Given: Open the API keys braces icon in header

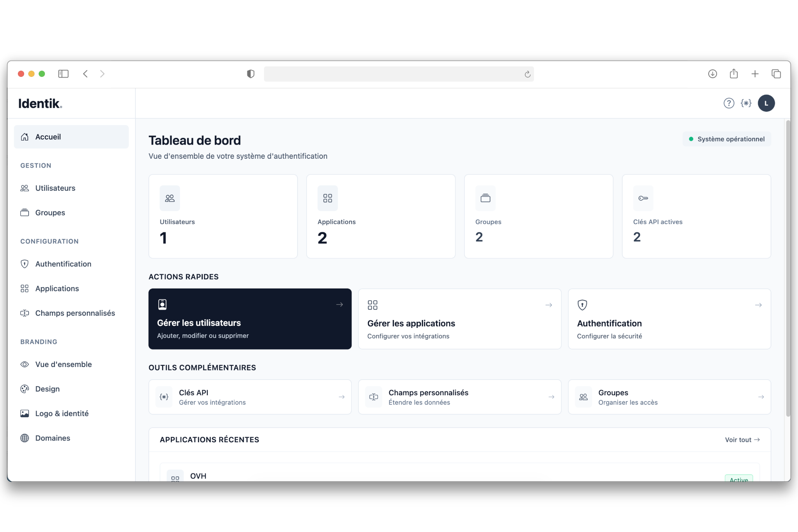Looking at the screenshot, I should click(746, 103).
